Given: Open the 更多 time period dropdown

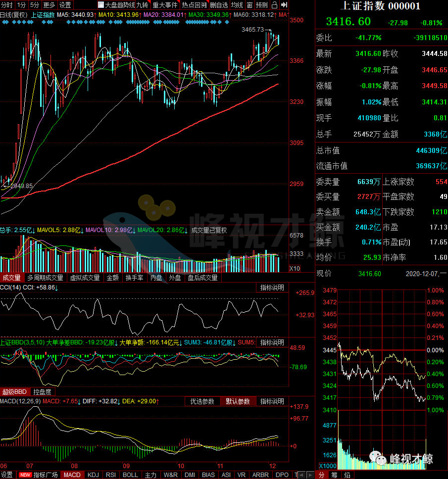Looking at the screenshot, I should (49, 5).
